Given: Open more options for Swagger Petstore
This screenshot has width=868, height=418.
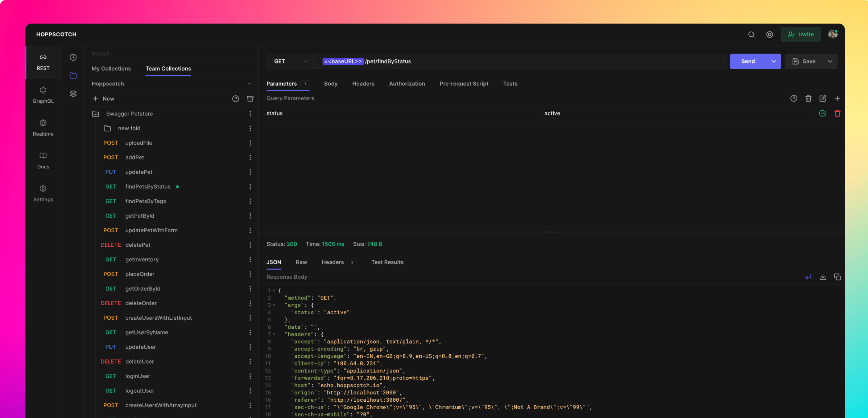Looking at the screenshot, I should 250,114.
